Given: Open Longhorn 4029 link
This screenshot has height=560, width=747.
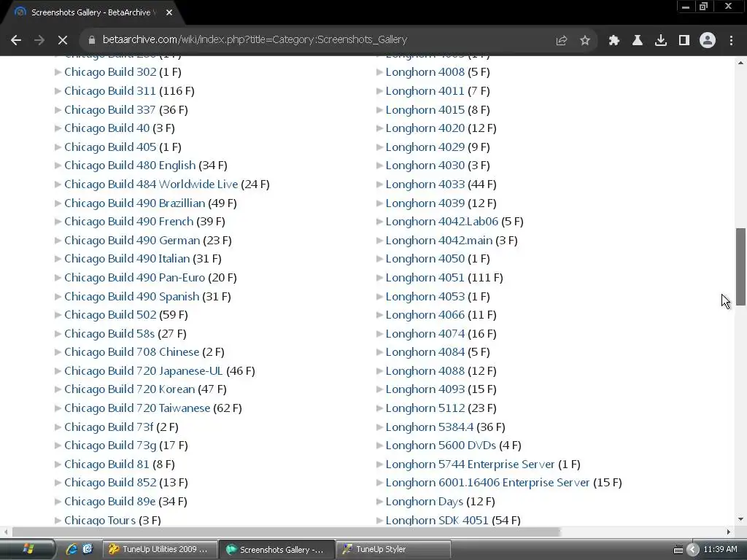Looking at the screenshot, I should click(425, 147).
